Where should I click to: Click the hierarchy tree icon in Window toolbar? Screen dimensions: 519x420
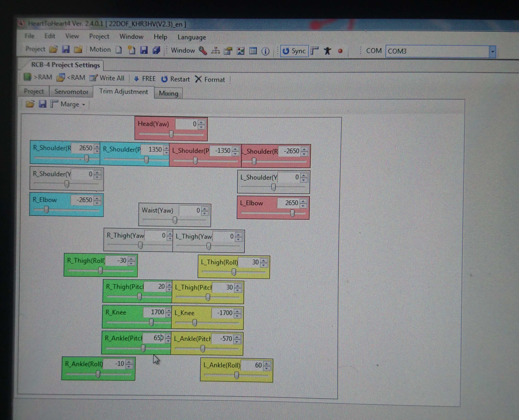(x=215, y=51)
